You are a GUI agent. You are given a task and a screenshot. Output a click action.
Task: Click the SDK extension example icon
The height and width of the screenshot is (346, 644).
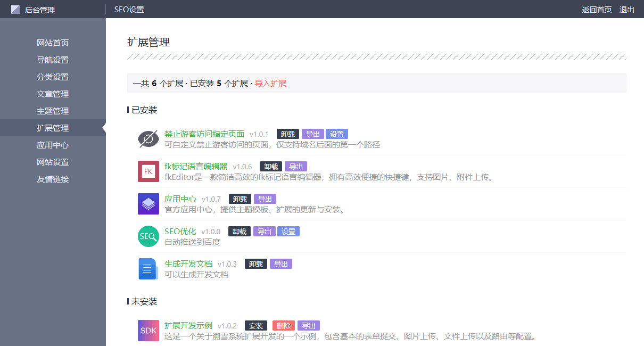(148, 331)
